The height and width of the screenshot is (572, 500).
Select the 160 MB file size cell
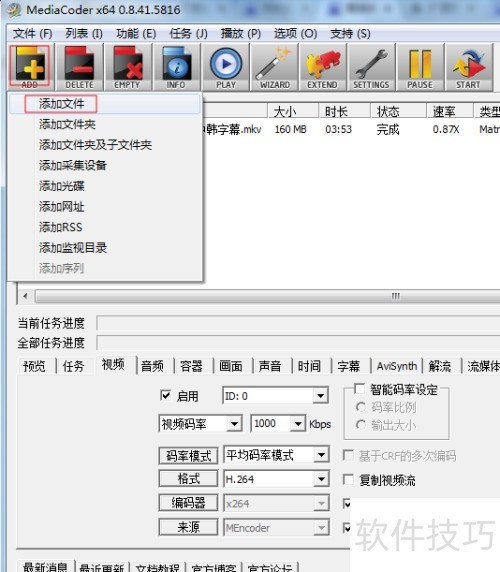click(x=291, y=130)
